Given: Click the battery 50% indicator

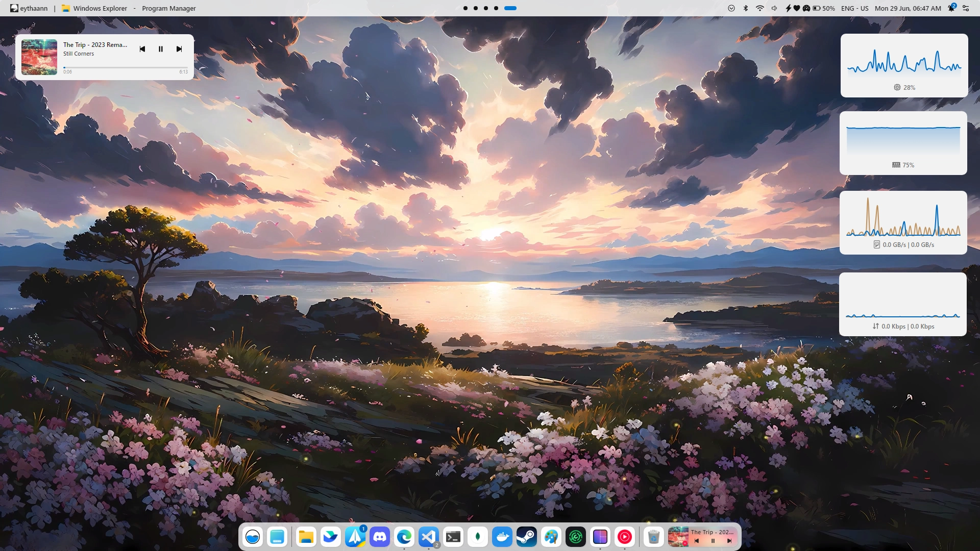Looking at the screenshot, I should (x=824, y=8).
